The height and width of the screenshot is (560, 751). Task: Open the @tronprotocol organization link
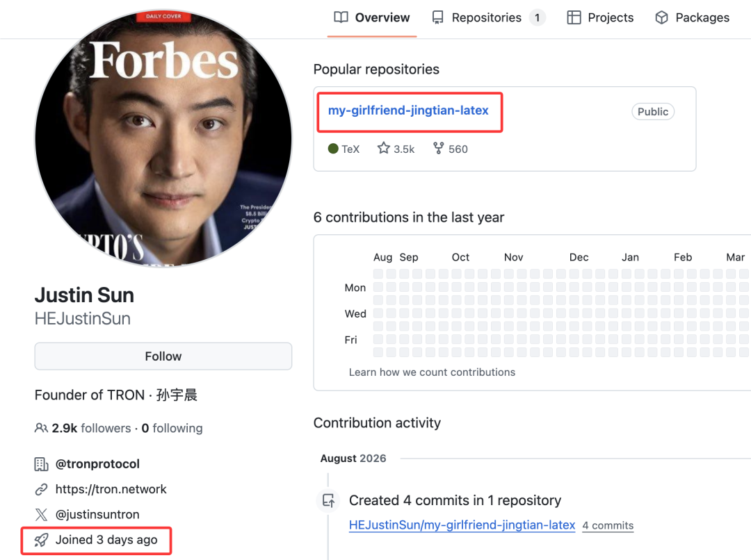[98, 464]
